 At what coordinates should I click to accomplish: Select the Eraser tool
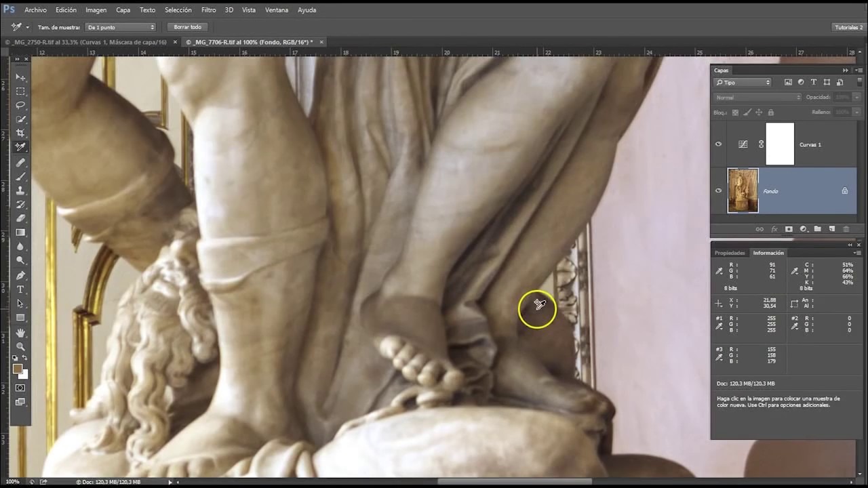[x=20, y=218]
